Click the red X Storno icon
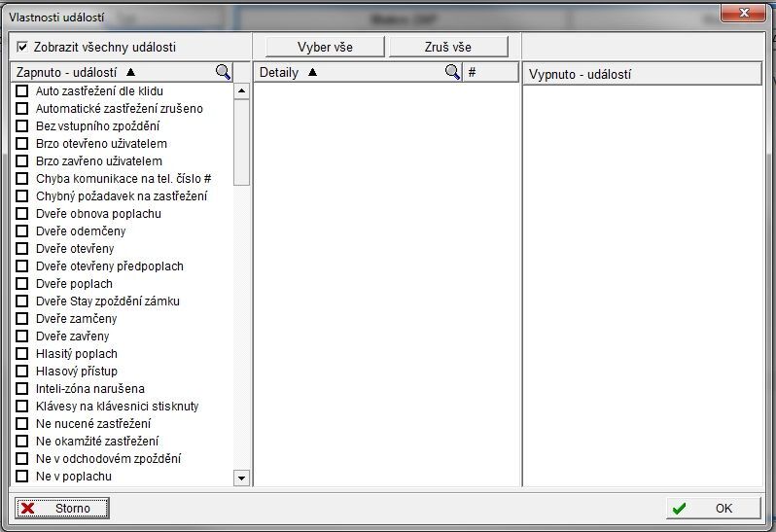776x532 pixels. click(x=29, y=508)
